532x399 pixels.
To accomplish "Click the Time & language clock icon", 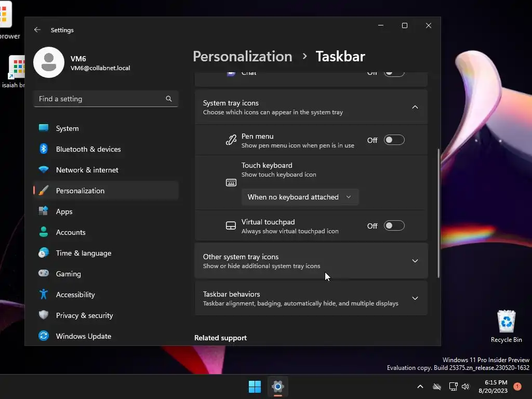I will tap(44, 253).
